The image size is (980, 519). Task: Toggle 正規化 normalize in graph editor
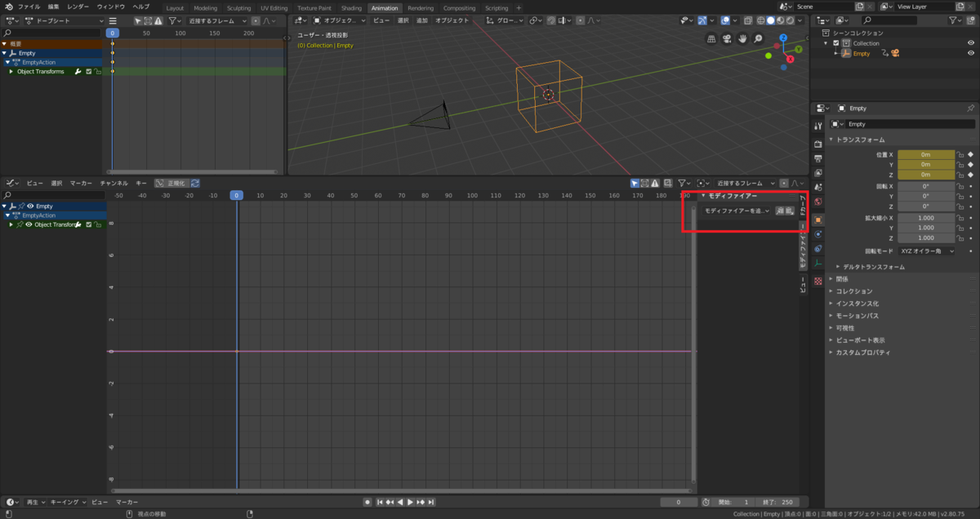171,183
